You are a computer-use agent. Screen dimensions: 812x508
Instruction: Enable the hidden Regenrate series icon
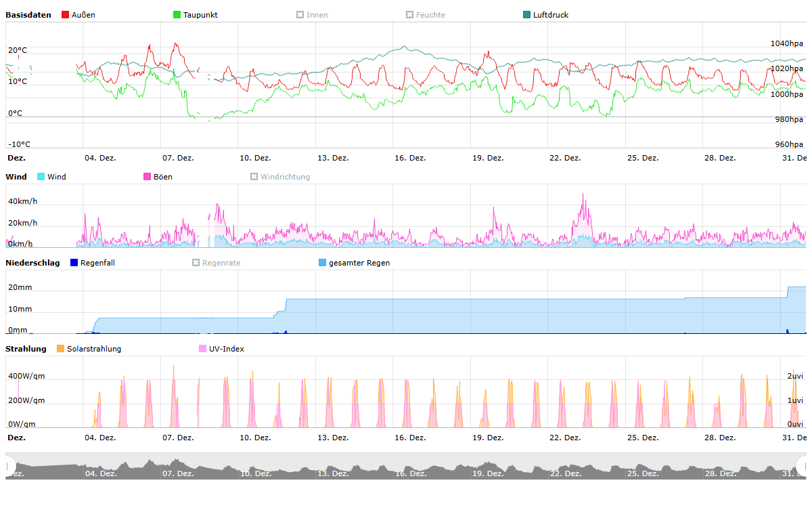click(196, 263)
